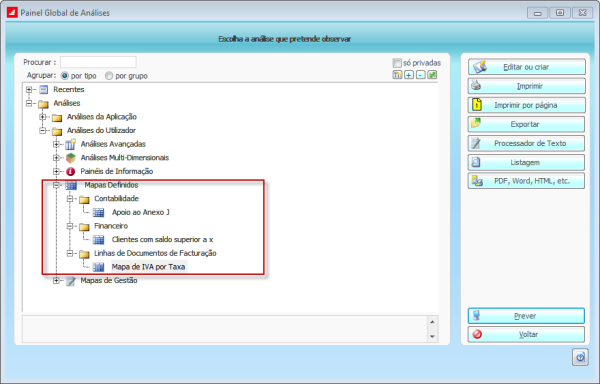Click the help icon at bottom right

tap(580, 358)
